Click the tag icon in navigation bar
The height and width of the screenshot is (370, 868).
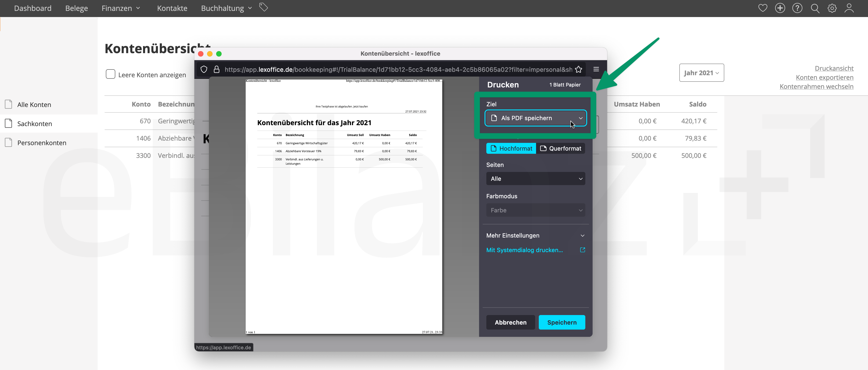point(264,7)
